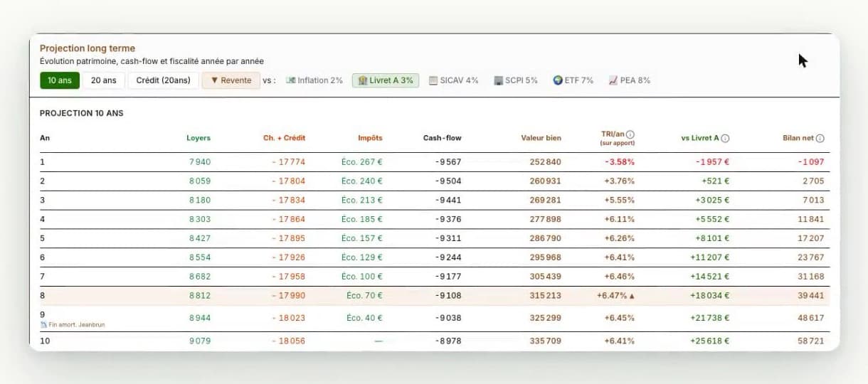This screenshot has height=384, width=868.
Task: Click loyers value 8 812
Action: click(x=200, y=297)
